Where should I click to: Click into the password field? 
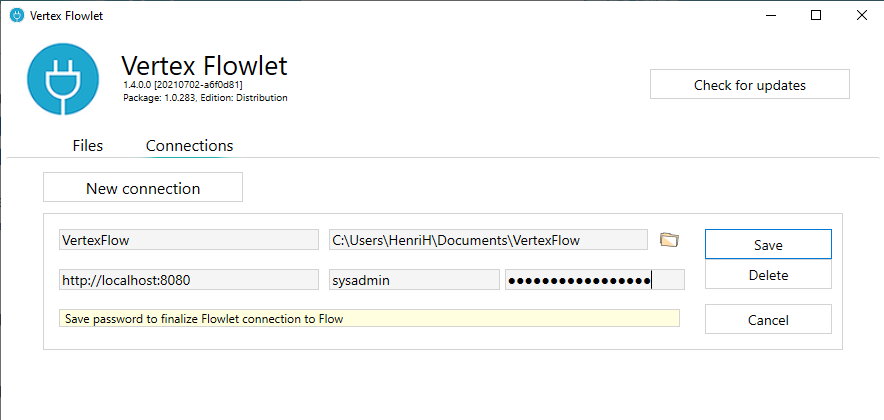click(594, 281)
